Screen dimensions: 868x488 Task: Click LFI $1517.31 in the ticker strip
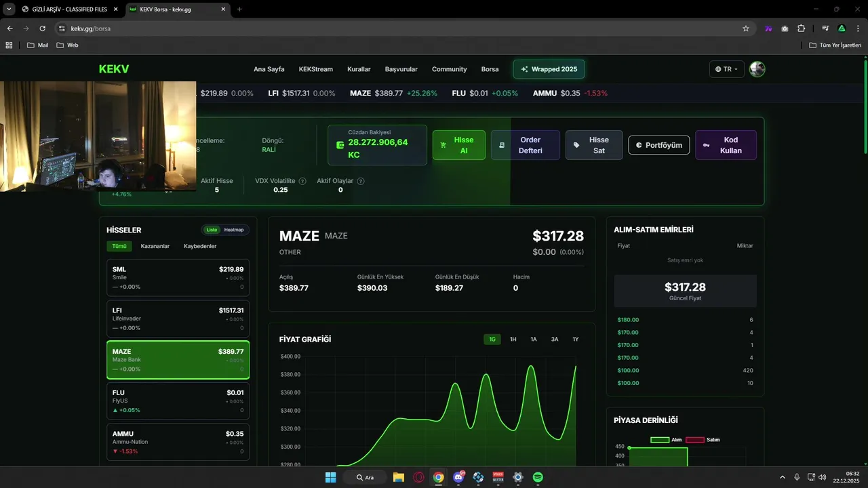pyautogui.click(x=302, y=94)
